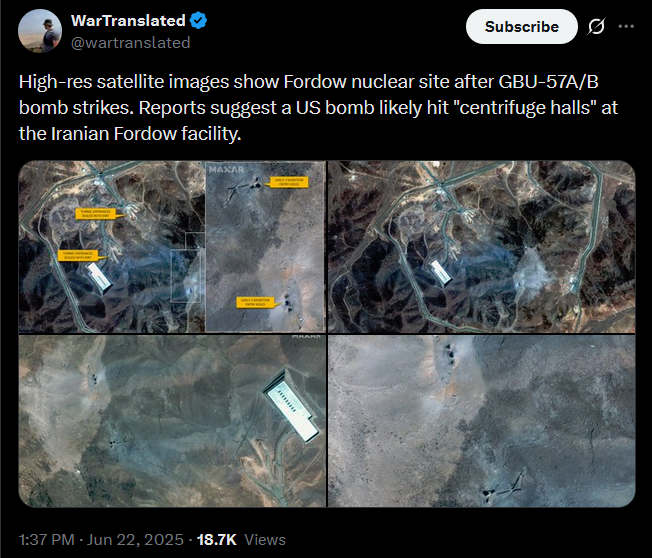Image resolution: width=652 pixels, height=558 pixels.
Task: Click the blue verified badge beside WarTranslated
Action: pyautogui.click(x=198, y=20)
